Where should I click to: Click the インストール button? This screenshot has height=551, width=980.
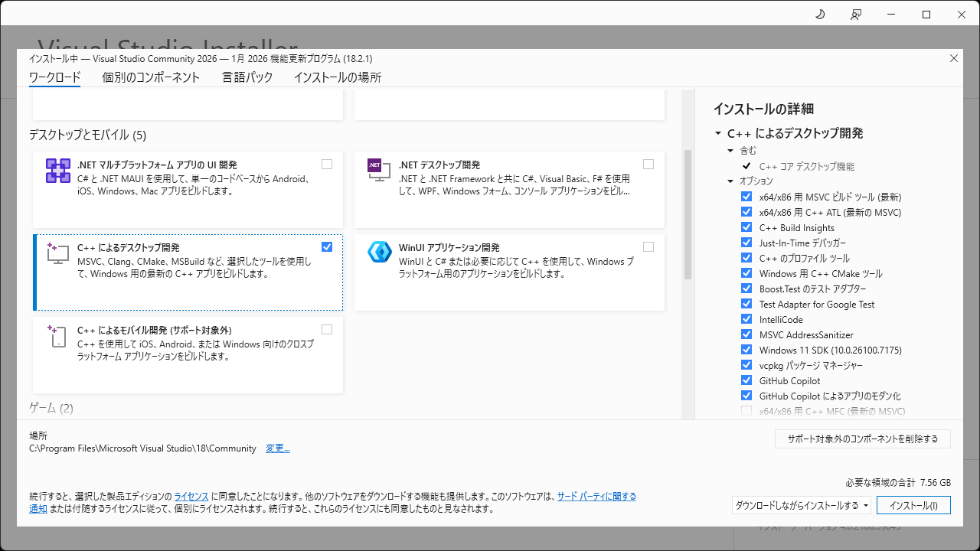[x=913, y=505]
